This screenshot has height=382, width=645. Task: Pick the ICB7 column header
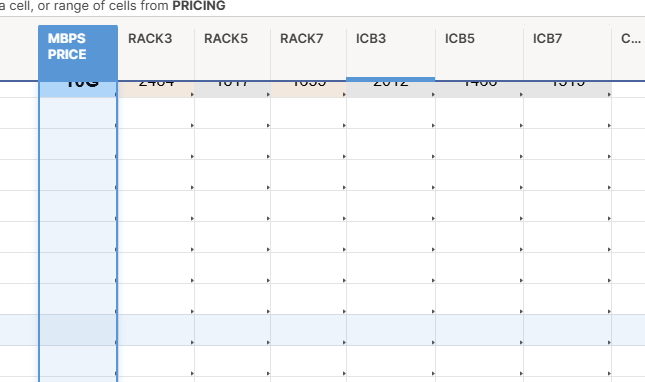[x=568, y=53]
